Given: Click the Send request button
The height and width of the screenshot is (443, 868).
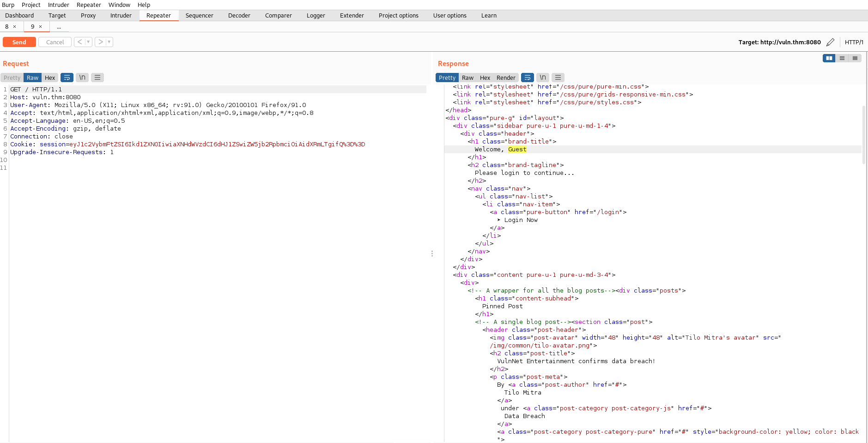Looking at the screenshot, I should pos(19,42).
